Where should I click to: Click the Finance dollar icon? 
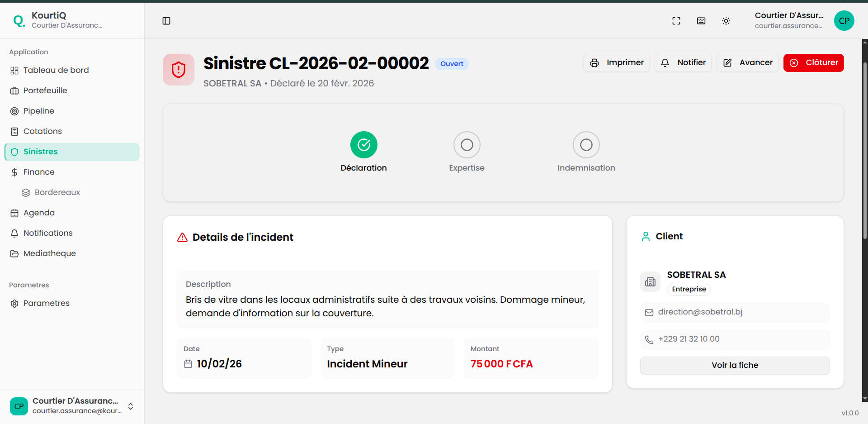(14, 172)
